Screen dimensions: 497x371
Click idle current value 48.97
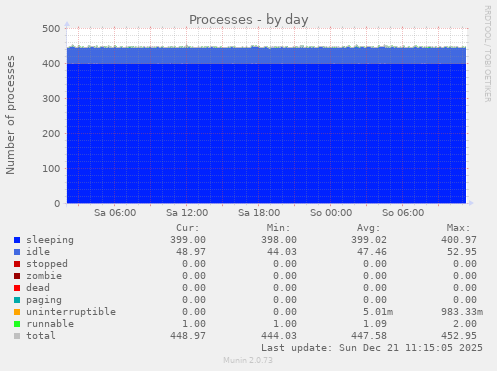[191, 252]
